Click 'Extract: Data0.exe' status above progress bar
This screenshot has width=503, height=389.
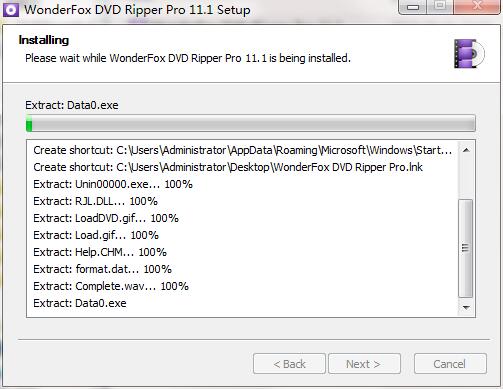72,105
